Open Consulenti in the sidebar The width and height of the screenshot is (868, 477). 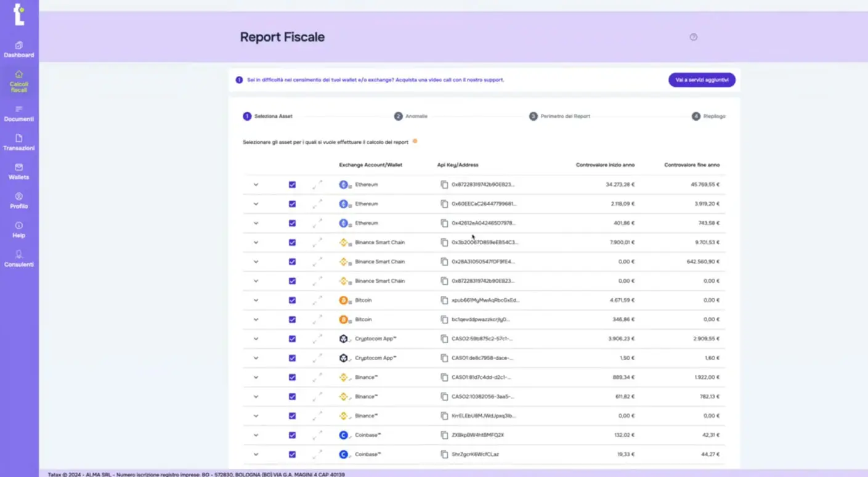[x=19, y=259]
